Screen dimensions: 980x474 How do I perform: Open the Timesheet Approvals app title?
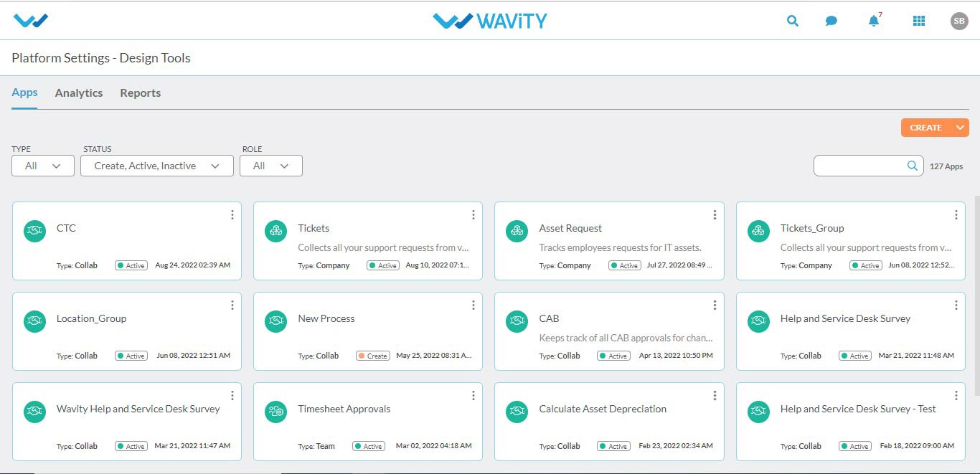click(344, 409)
